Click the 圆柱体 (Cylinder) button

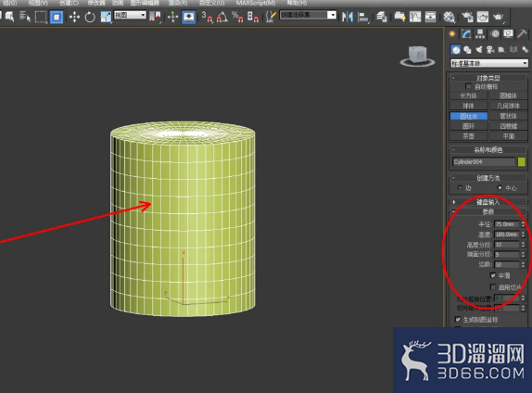(469, 116)
